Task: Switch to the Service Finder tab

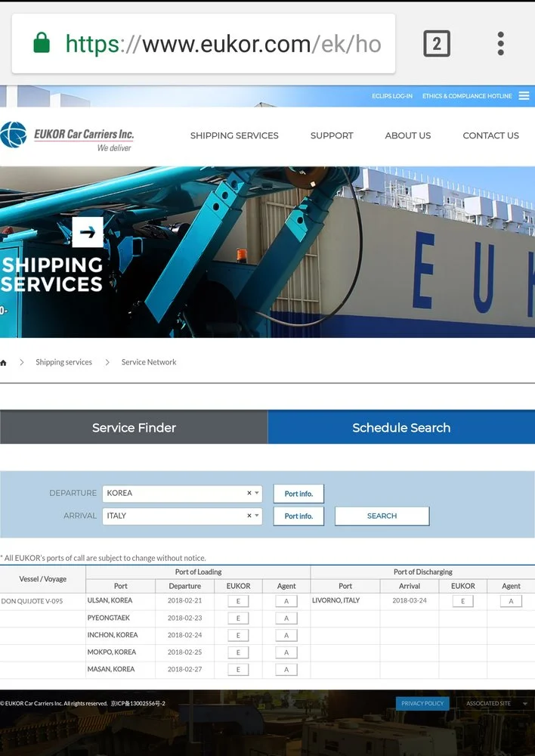Action: pyautogui.click(x=134, y=427)
